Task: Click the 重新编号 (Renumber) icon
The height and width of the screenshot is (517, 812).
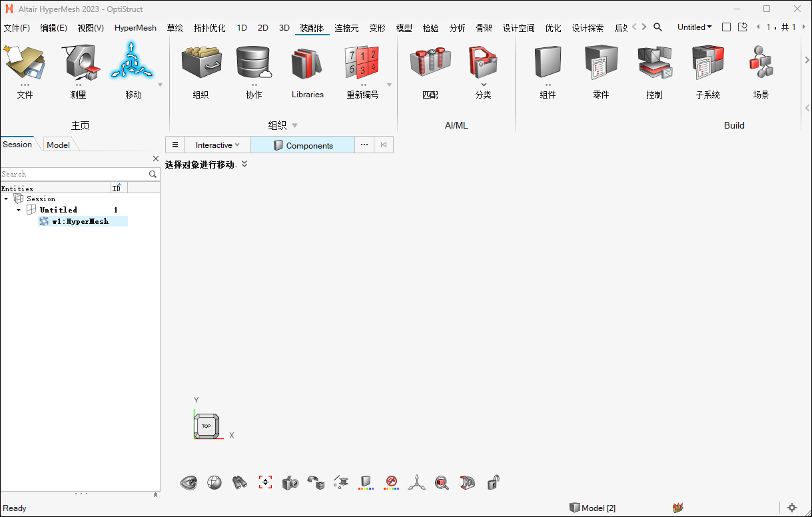Action: (x=362, y=63)
